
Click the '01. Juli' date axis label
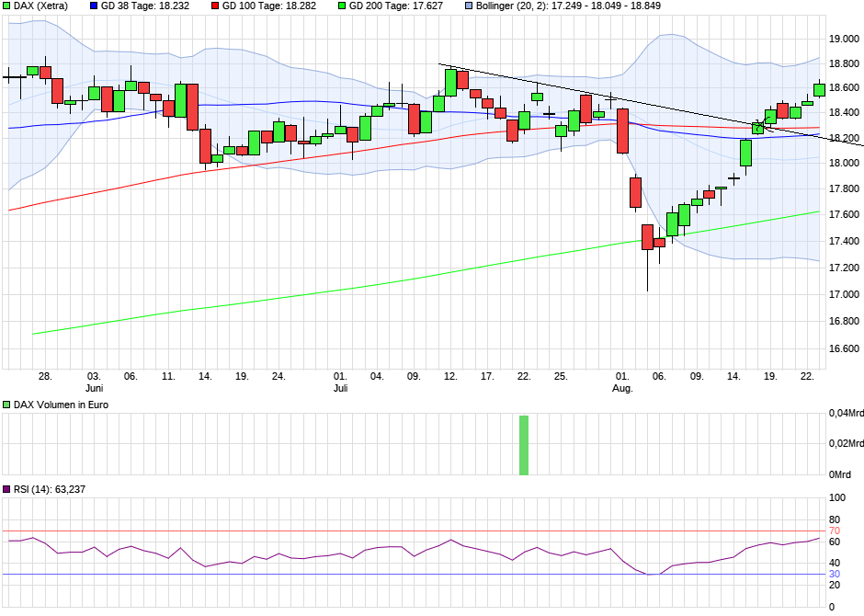click(x=340, y=382)
